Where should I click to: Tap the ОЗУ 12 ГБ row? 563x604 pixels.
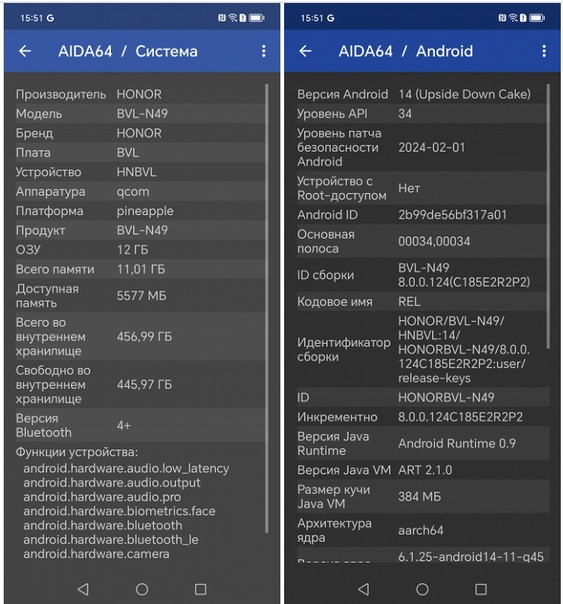tap(140, 250)
